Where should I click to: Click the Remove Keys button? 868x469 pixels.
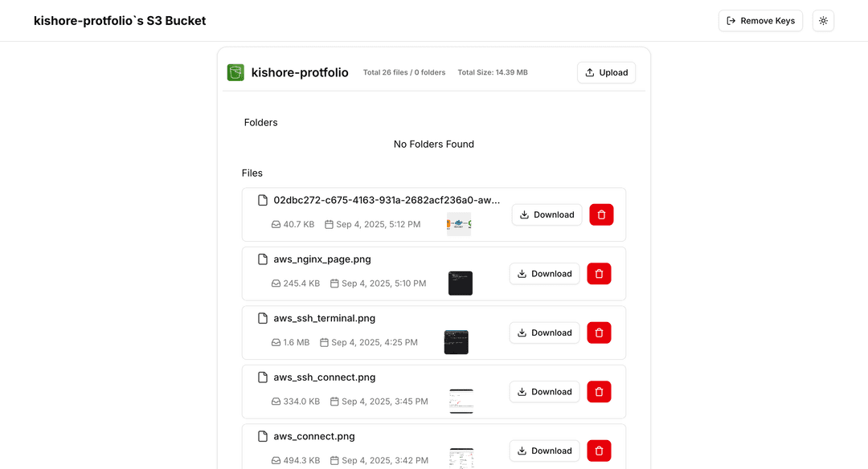pyautogui.click(x=760, y=21)
